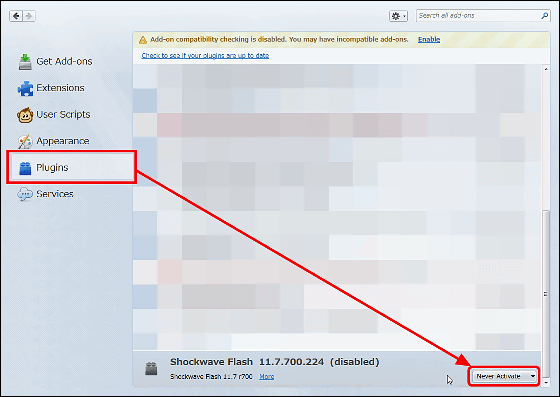Click the Plugins blue brick icon

click(25, 168)
